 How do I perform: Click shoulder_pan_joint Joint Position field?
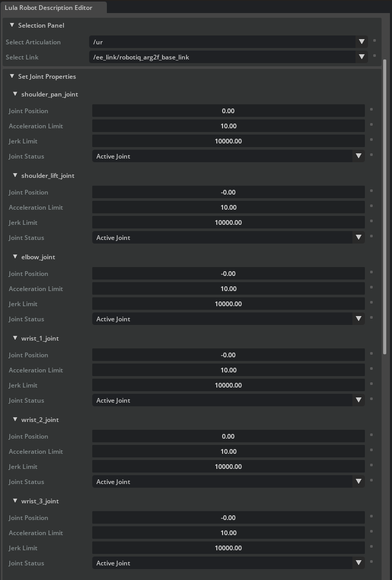(x=228, y=111)
